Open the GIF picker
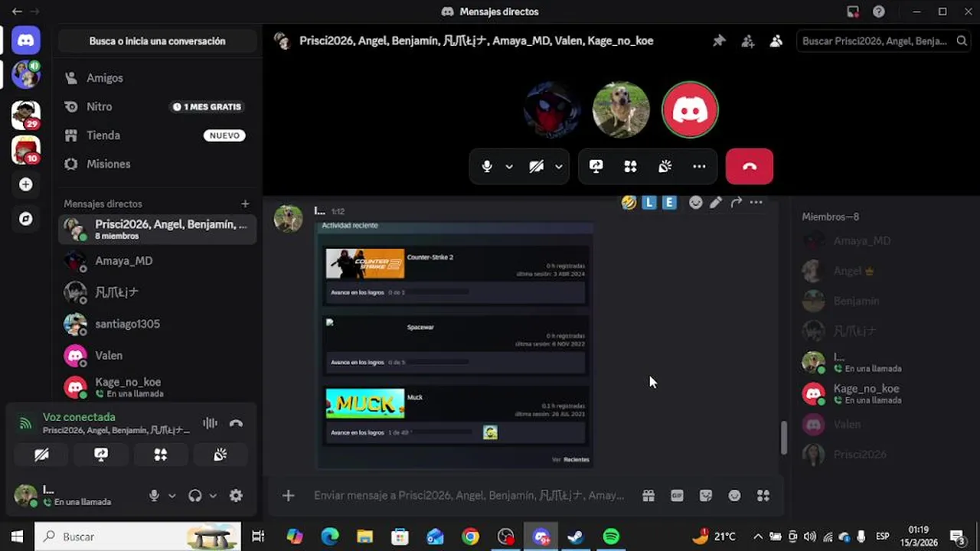Viewport: 980px width, 551px height. (x=677, y=496)
